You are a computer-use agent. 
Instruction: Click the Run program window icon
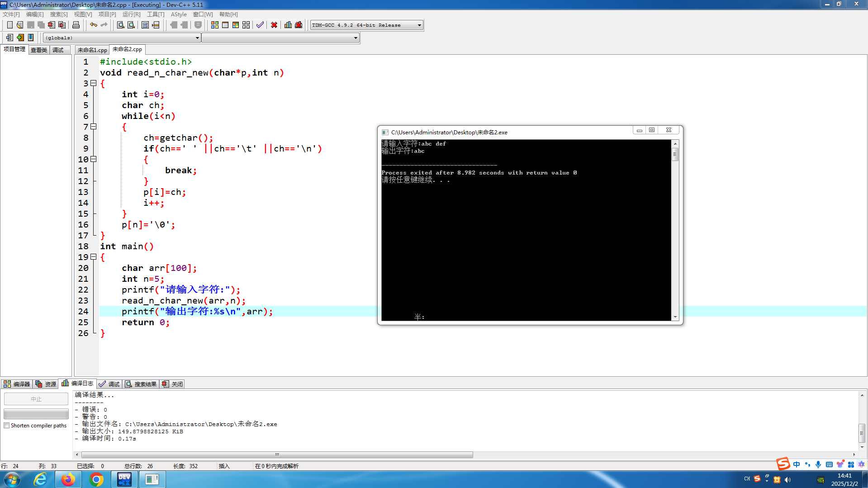coord(225,25)
